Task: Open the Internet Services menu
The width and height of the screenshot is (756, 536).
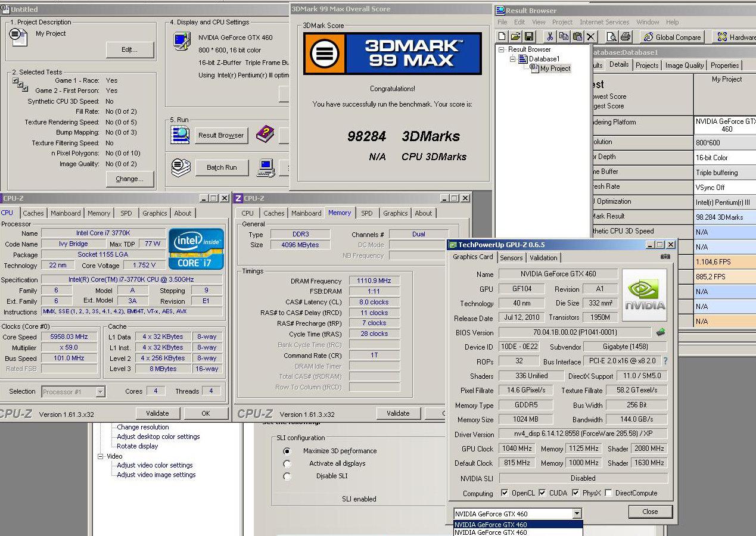Action: pos(605,22)
